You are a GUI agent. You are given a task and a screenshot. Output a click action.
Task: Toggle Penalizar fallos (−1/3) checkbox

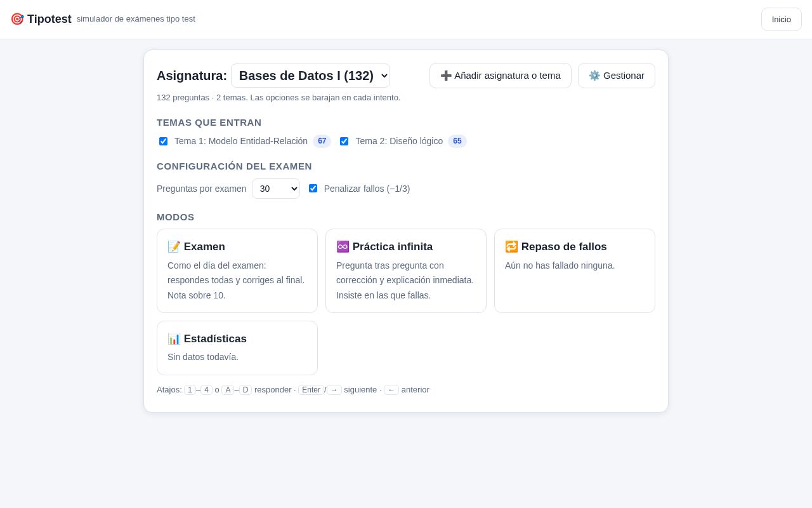[313, 189]
